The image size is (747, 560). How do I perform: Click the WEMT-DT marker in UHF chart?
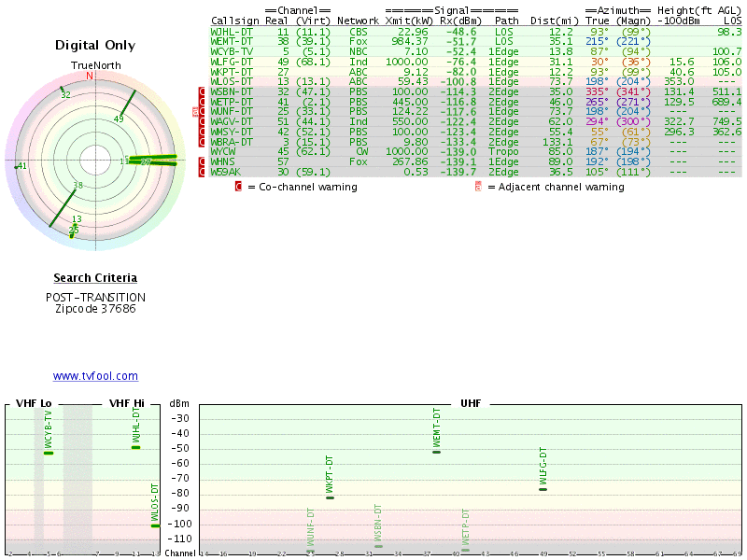coord(436,452)
